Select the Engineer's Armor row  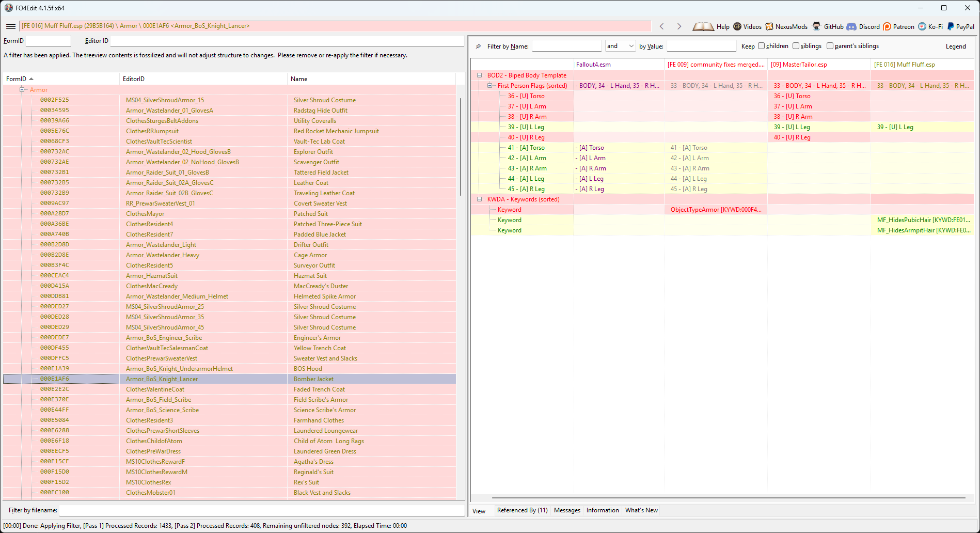coord(229,338)
